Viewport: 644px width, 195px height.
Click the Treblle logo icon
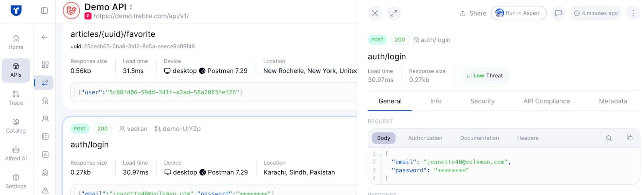click(16, 10)
